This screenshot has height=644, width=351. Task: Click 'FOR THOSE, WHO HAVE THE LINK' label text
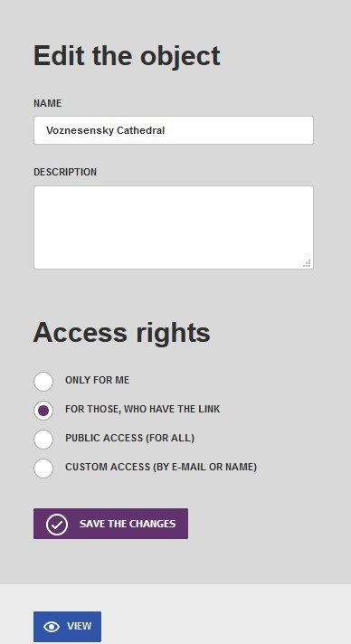click(x=143, y=409)
